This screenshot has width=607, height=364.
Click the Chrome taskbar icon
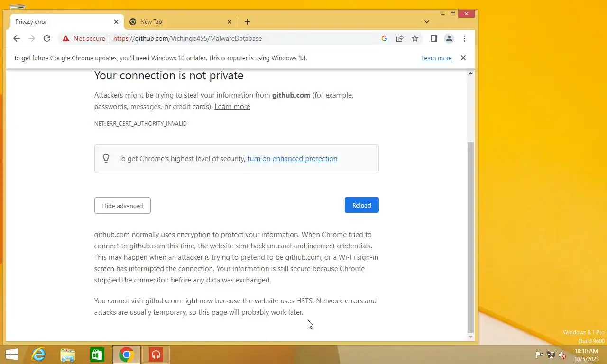[x=127, y=355]
